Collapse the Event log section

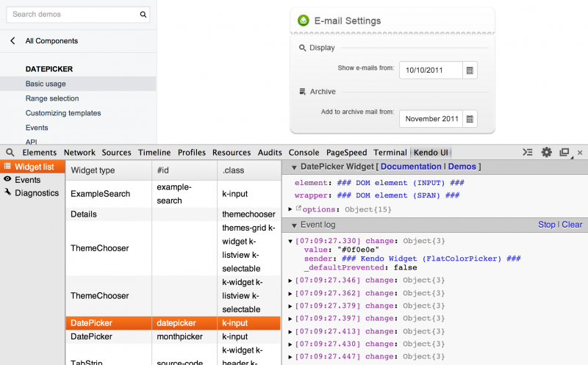tap(294, 225)
